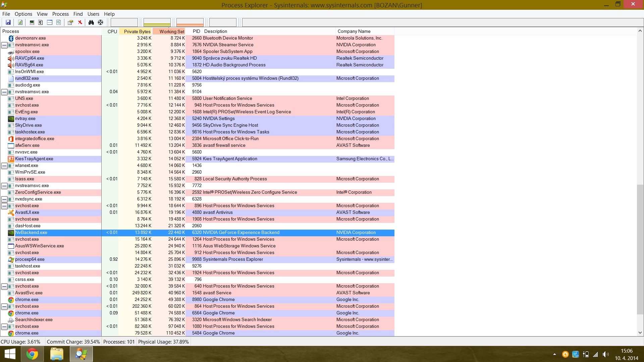Click the printer icon beside spoolsv.exe
This screenshot has height=362, width=644.
[x=11, y=52]
